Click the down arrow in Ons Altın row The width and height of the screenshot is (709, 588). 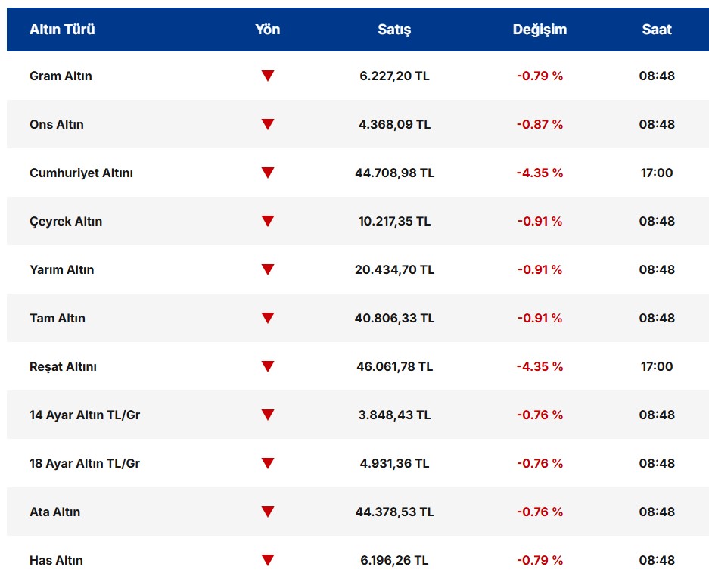(267, 124)
